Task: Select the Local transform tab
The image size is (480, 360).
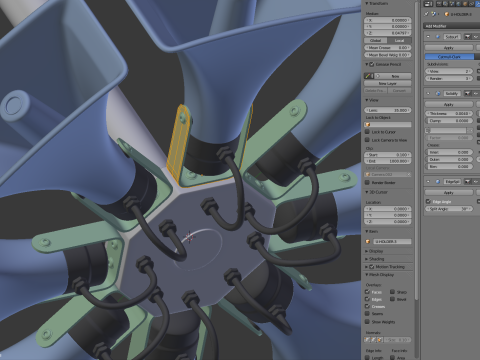Action: point(399,40)
